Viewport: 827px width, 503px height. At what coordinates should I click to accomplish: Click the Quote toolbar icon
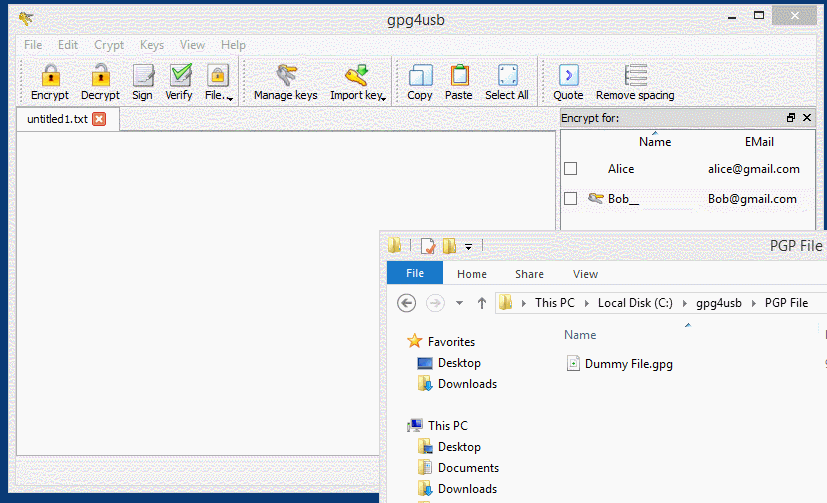point(569,75)
